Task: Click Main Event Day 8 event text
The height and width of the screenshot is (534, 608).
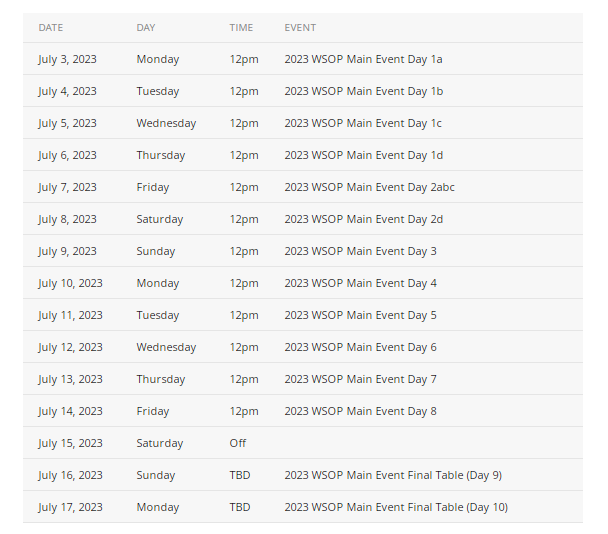Action: [361, 411]
